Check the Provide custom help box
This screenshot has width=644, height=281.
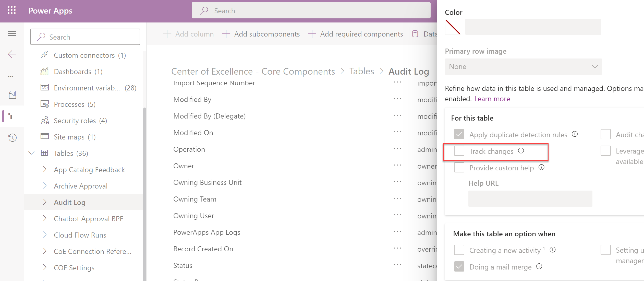pyautogui.click(x=459, y=168)
